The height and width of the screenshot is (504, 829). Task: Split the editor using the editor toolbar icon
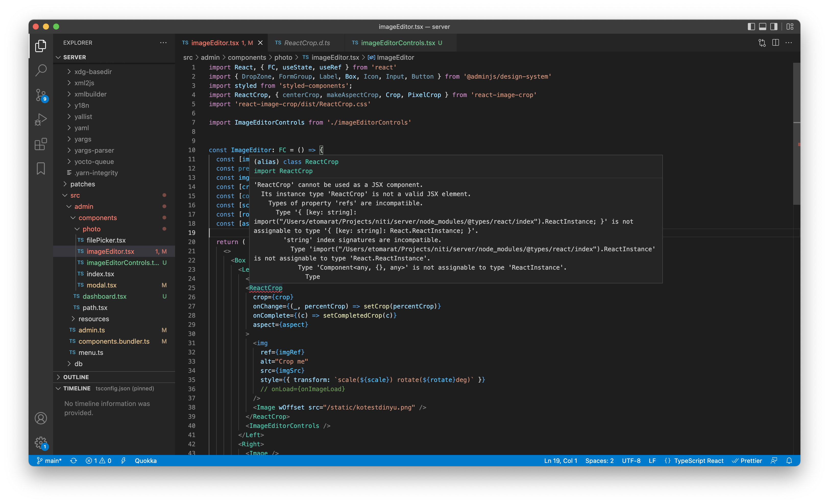click(x=775, y=43)
